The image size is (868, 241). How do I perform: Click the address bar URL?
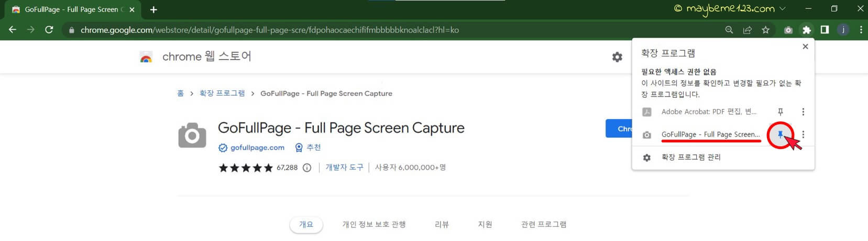[x=270, y=30]
